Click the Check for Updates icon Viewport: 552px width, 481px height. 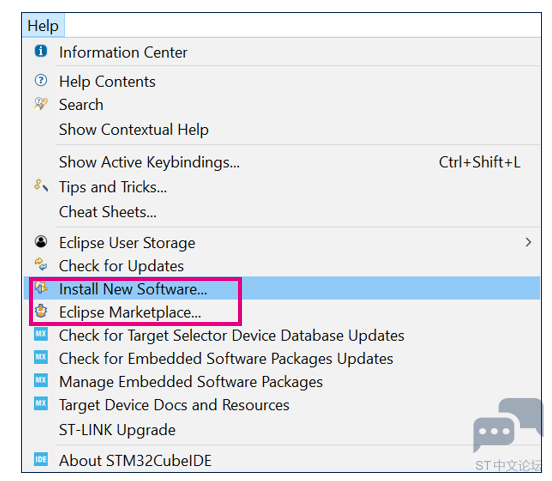coord(41,264)
